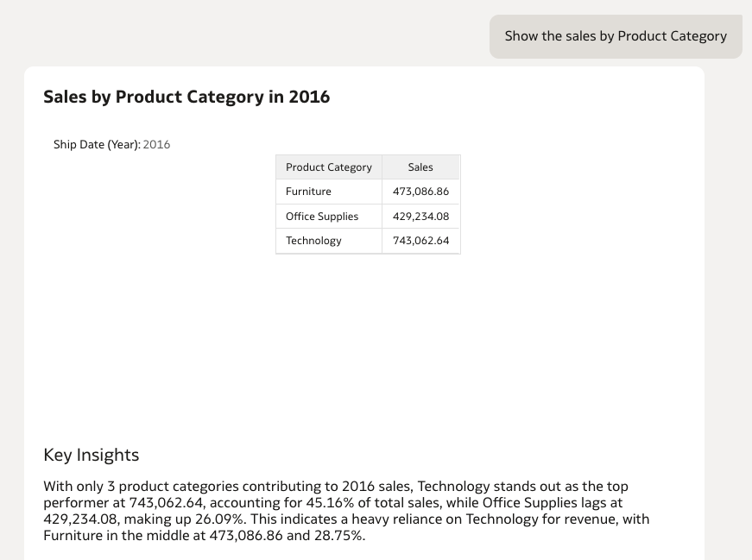This screenshot has width=752, height=560.
Task: Click the 'Product Category' column header
Action: (328, 167)
